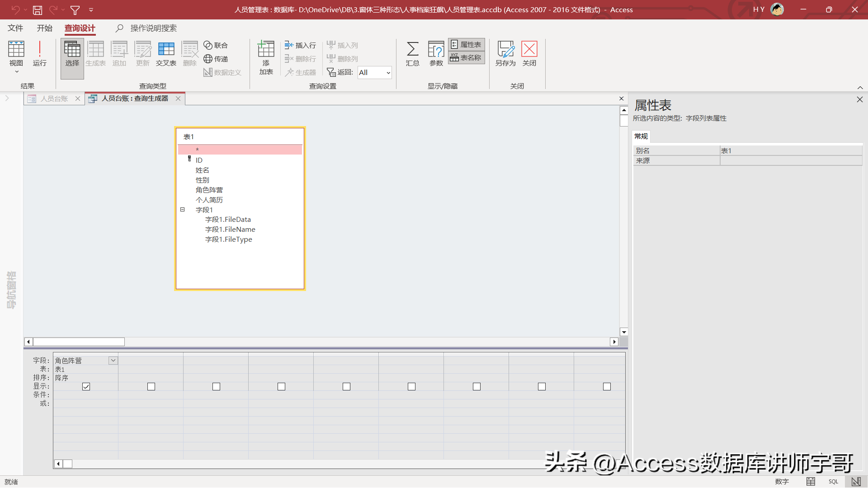Click 操作说明搜索 search box
868x488 pixels.
153,28
